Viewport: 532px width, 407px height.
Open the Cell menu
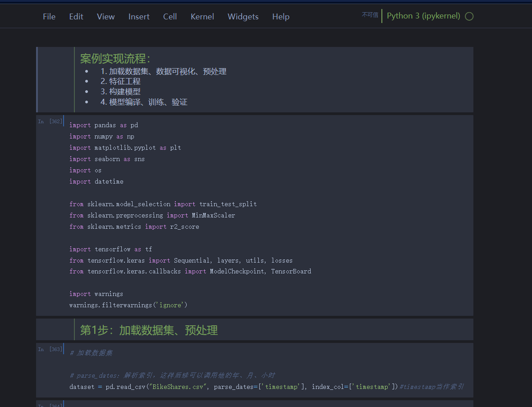pos(170,17)
